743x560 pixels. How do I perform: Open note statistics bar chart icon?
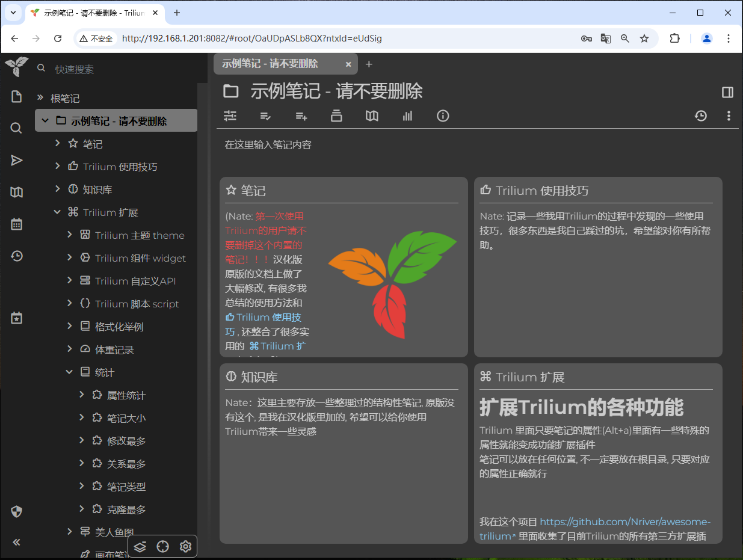click(x=407, y=115)
